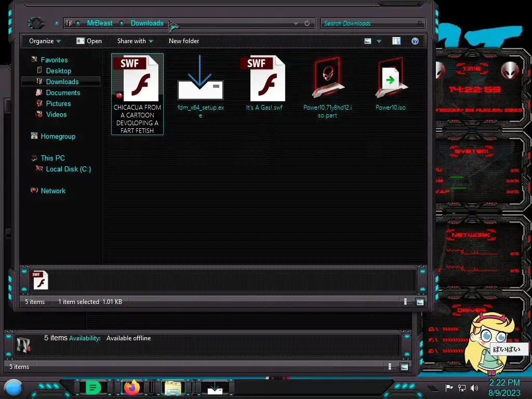Viewport: 532px width, 399px height.
Task: Open Network in the navigation pane
Action: [53, 191]
